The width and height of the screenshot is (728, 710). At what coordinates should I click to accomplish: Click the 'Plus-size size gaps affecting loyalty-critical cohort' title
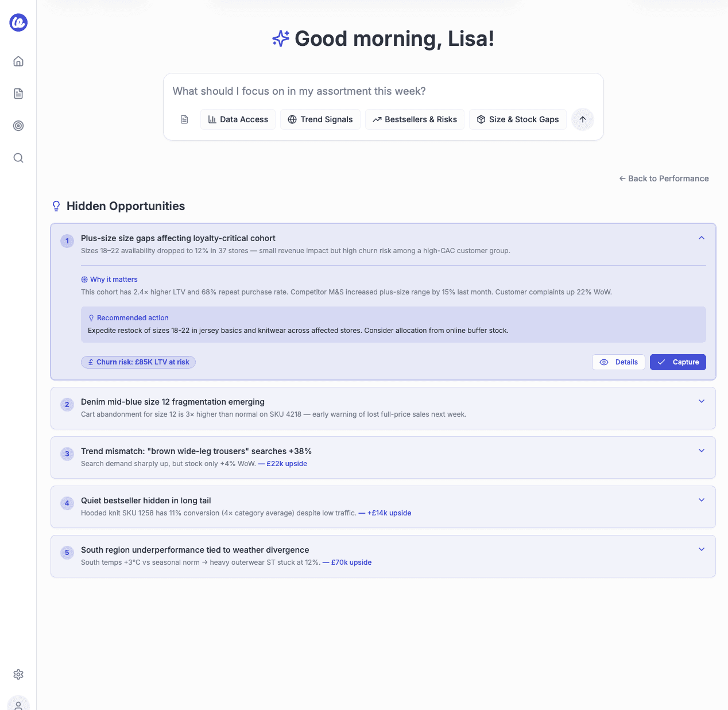point(178,238)
